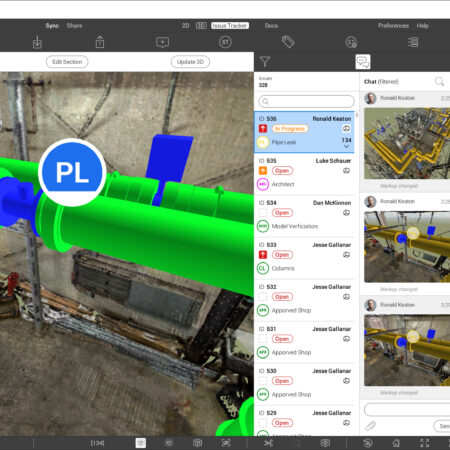This screenshot has width=450, height=450.
Task: Click the image icon on issue 534
Action: pyautogui.click(x=346, y=213)
